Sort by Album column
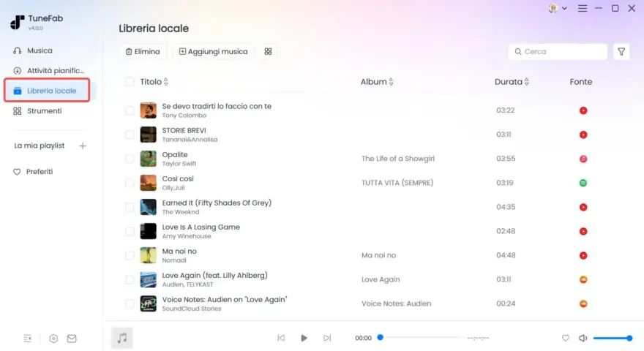 (x=377, y=82)
